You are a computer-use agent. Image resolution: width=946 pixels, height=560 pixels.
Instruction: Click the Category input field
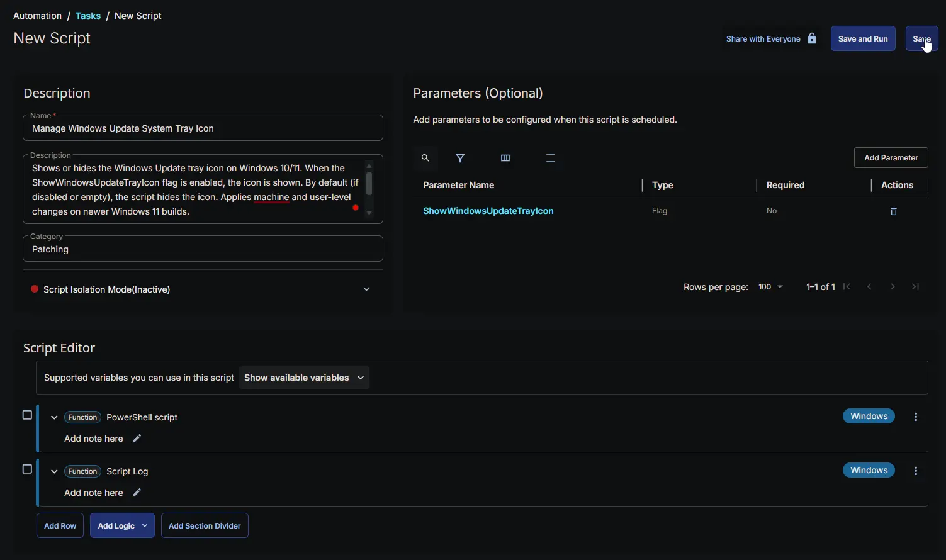click(203, 249)
